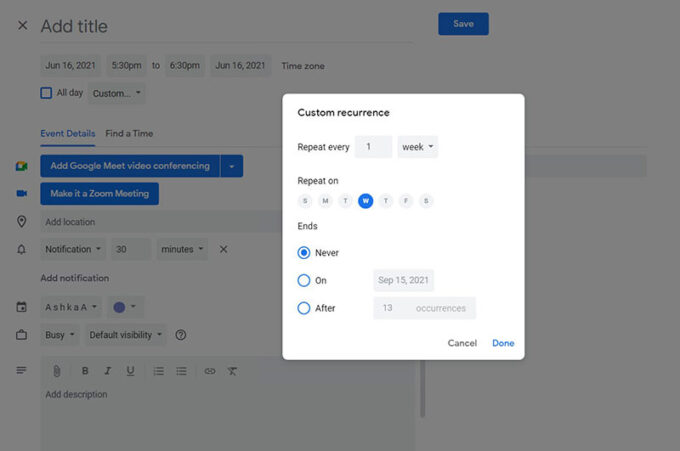Apply underline formatting in description toolbar
Image resolution: width=680 pixels, height=451 pixels.
(x=130, y=371)
